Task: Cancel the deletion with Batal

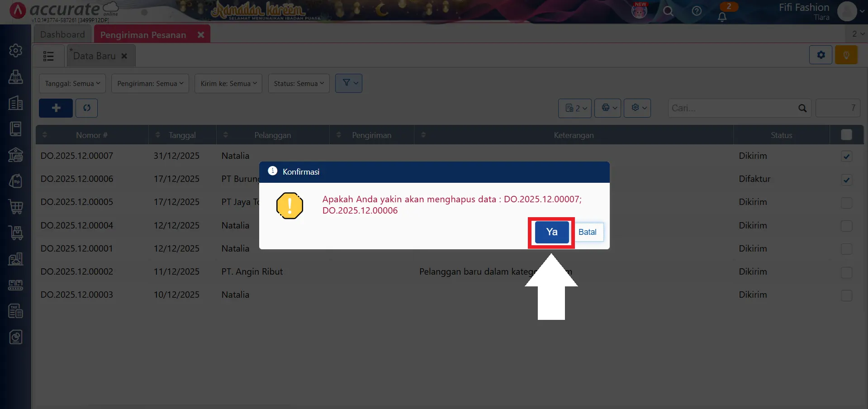Action: coord(587,232)
